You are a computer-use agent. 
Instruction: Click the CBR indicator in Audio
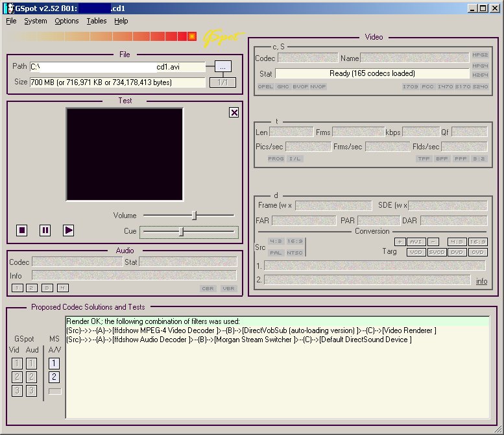208,289
